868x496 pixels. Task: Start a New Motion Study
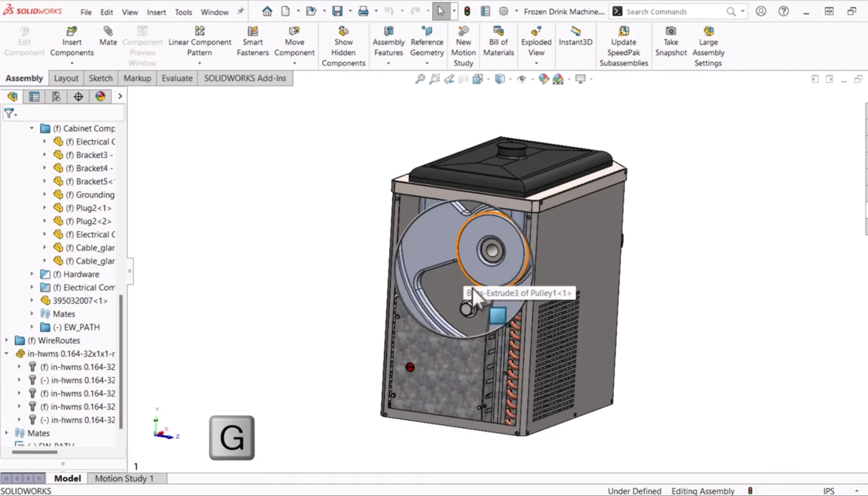[x=463, y=46]
